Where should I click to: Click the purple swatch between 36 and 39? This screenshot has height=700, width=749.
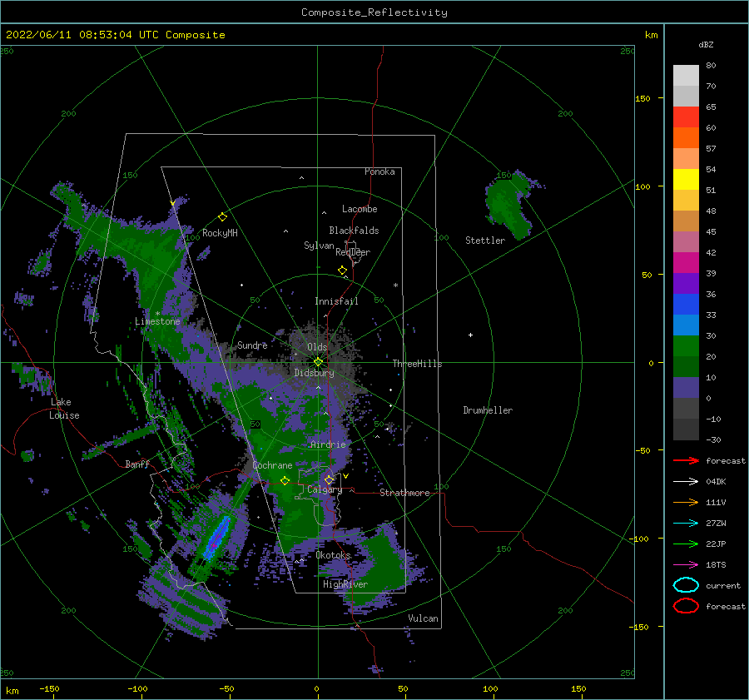(686, 283)
